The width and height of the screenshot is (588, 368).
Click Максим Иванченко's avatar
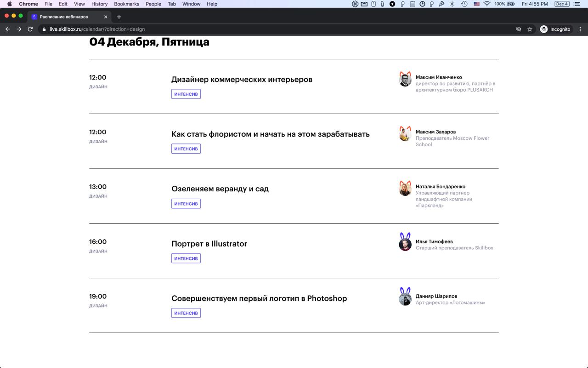point(405,79)
